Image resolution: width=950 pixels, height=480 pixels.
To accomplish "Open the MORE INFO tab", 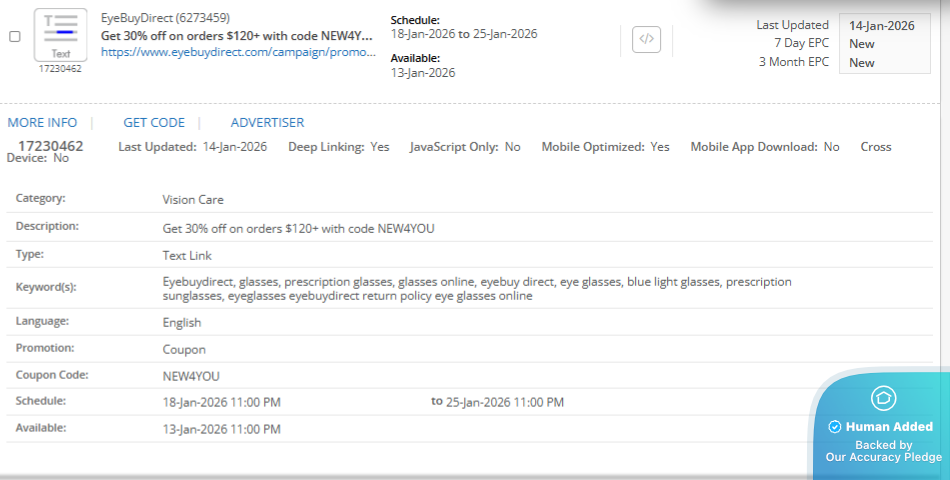I will click(42, 123).
